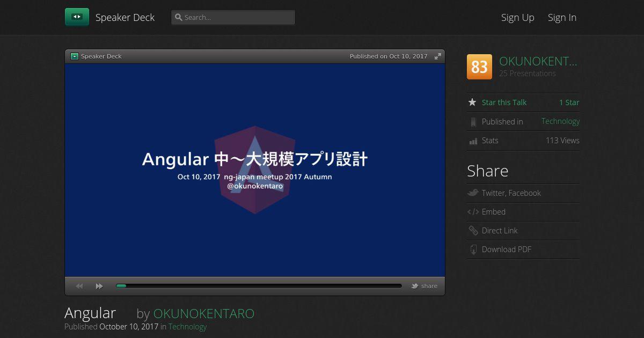Click the 113 Views stat
The image size is (644, 338).
point(562,141)
